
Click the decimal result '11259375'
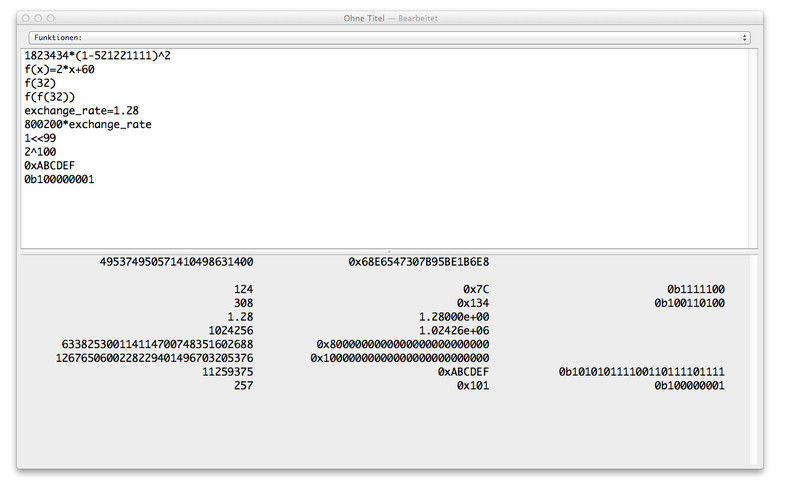[228, 372]
